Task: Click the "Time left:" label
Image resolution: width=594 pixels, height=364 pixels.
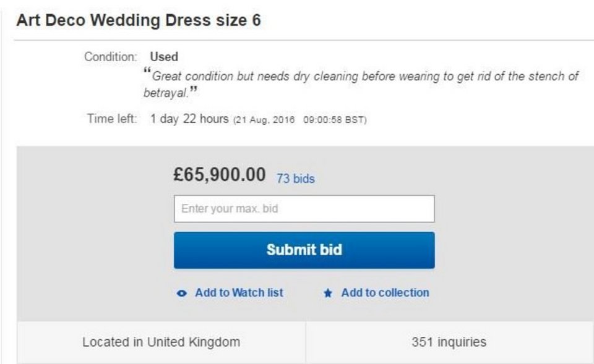Action: 112,119
